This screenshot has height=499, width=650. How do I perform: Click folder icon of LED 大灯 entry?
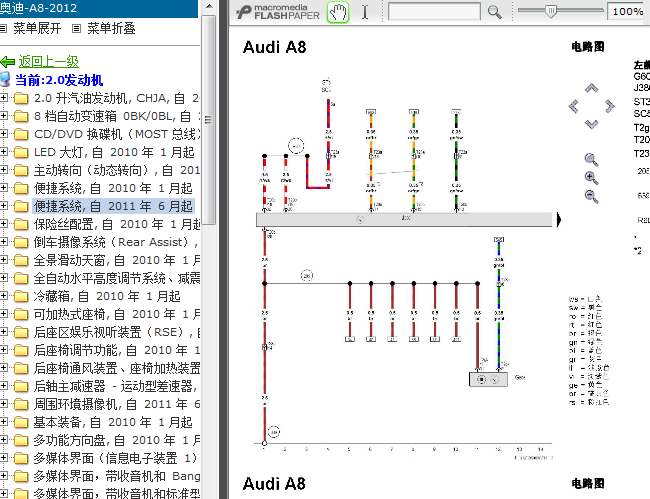[x=21, y=152]
